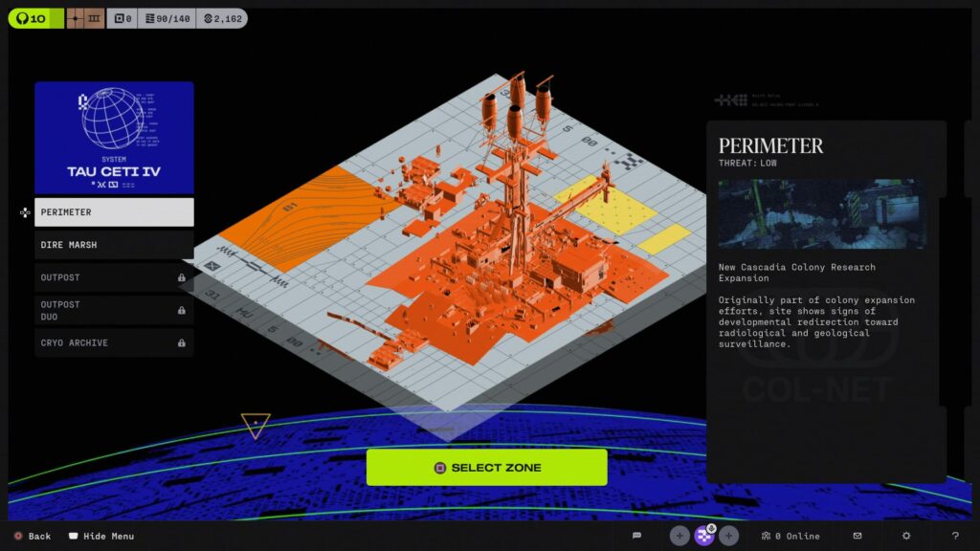Click the triangle marker on the planet
980x551 pixels.
(x=256, y=424)
